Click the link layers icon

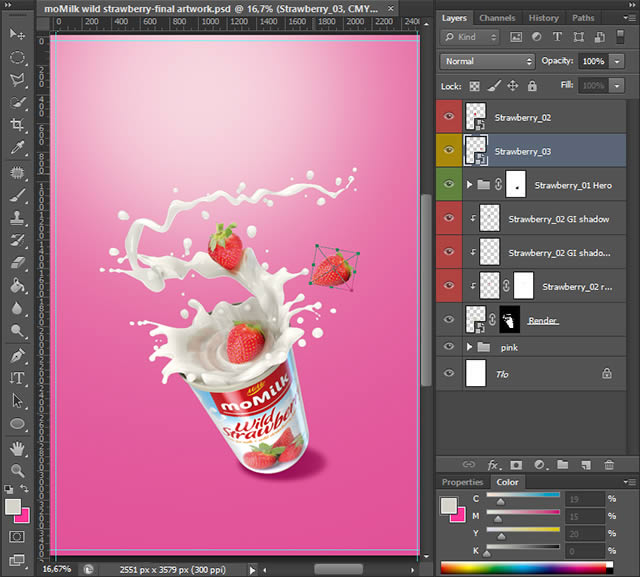(x=469, y=464)
